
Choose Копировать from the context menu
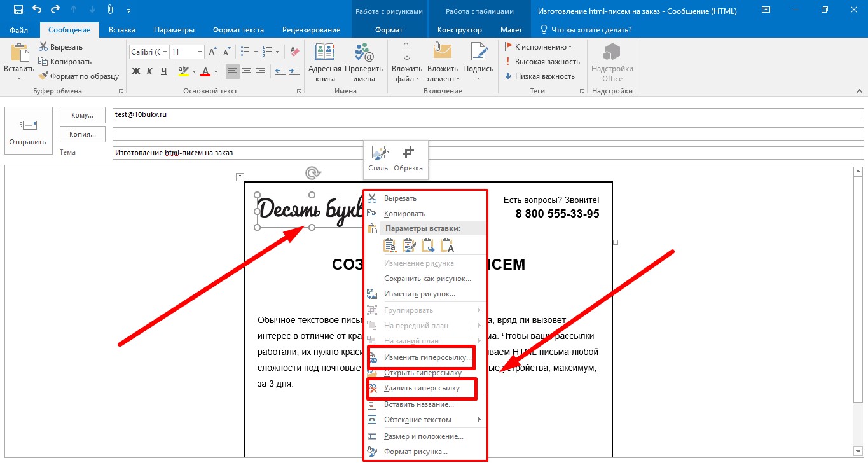[x=425, y=214]
